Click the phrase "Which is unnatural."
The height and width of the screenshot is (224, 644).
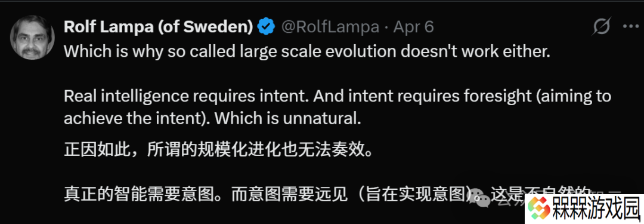click(288, 119)
